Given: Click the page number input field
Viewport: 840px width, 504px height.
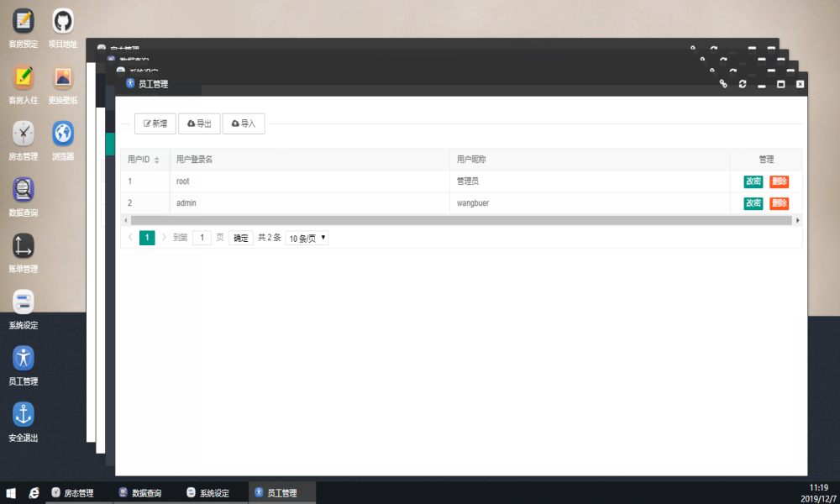Looking at the screenshot, I should [x=202, y=238].
